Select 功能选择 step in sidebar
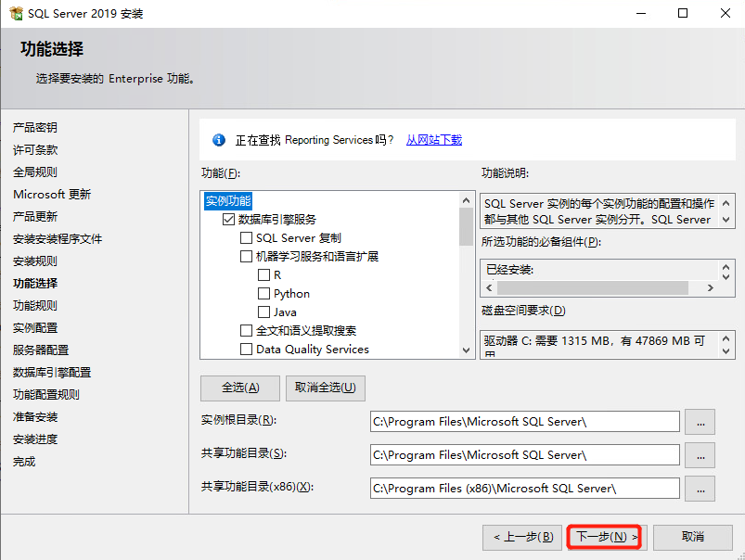Image resolution: width=745 pixels, height=560 pixels. pos(35,284)
